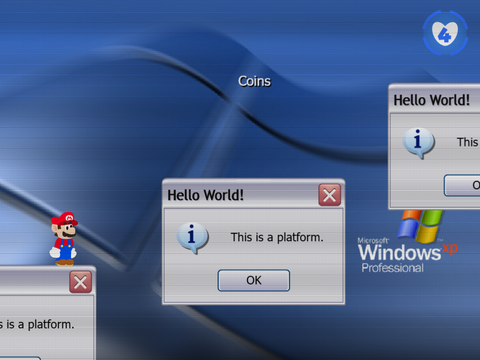Click OK in the center dialog
This screenshot has width=480, height=360.
(x=254, y=280)
